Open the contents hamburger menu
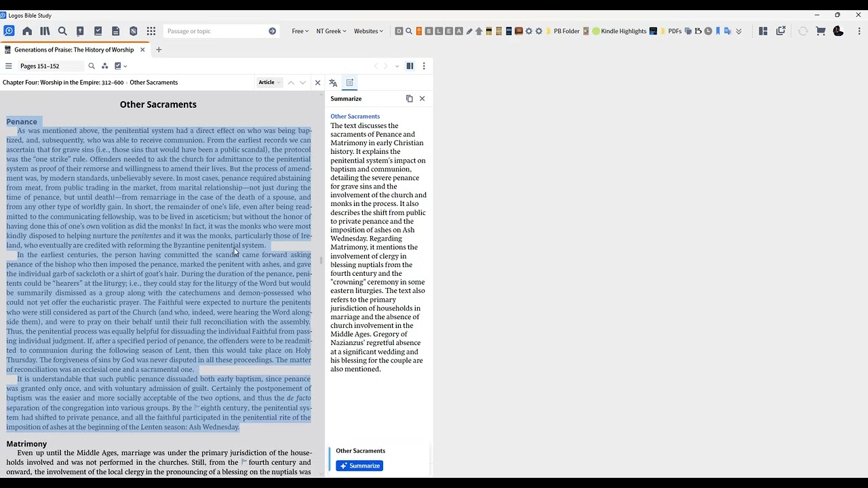The height and width of the screenshot is (488, 868). click(8, 66)
